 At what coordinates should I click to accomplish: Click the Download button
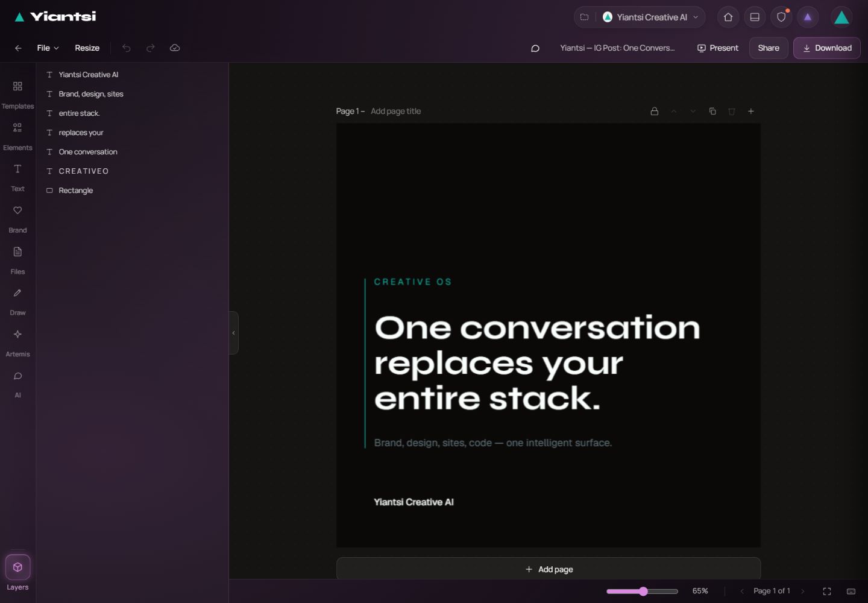click(x=827, y=48)
